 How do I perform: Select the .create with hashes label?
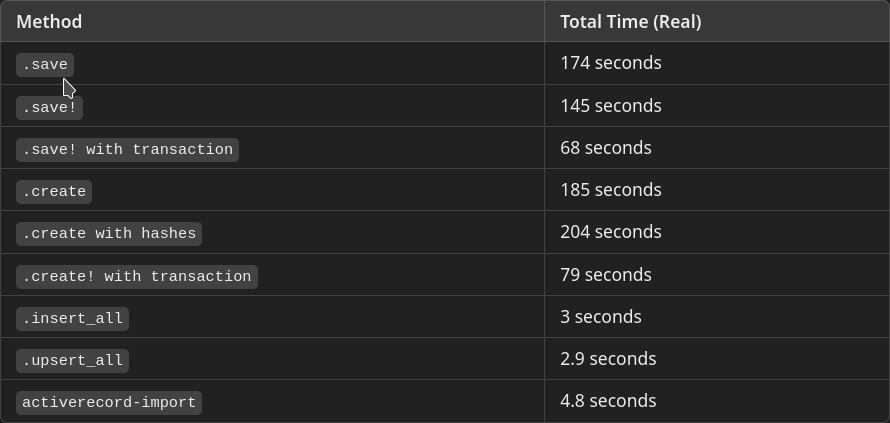(x=109, y=233)
